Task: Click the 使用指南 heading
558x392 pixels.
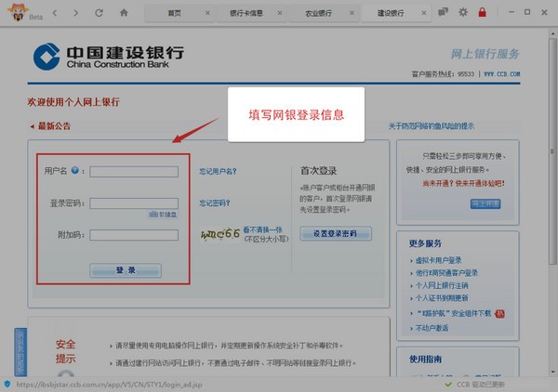Action: tap(425, 359)
